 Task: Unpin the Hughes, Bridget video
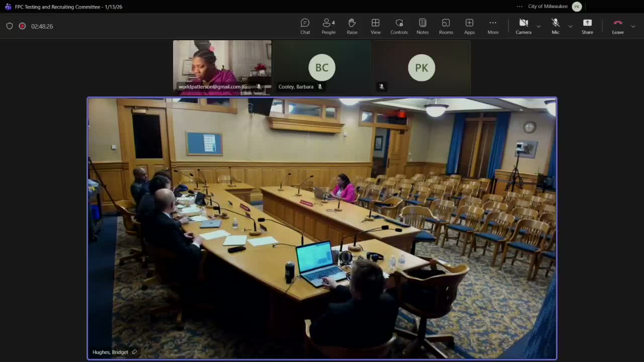pos(134,352)
